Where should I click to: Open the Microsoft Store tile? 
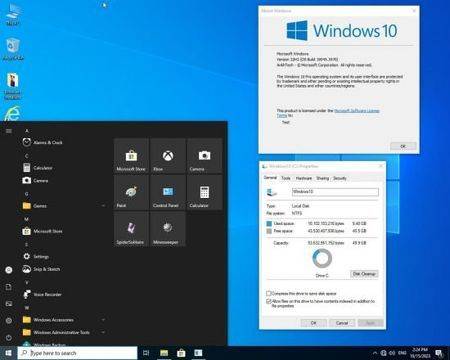pyautogui.click(x=131, y=156)
